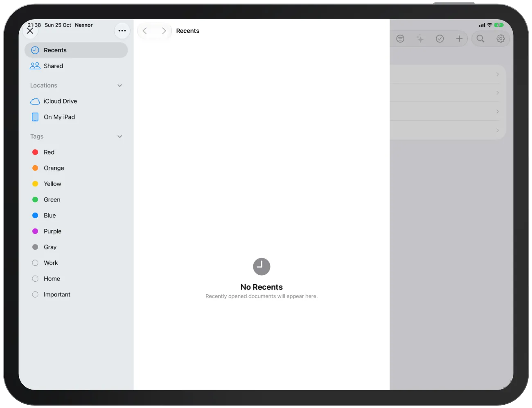Open search with the magnifier icon
532x408 pixels.
(x=480, y=39)
